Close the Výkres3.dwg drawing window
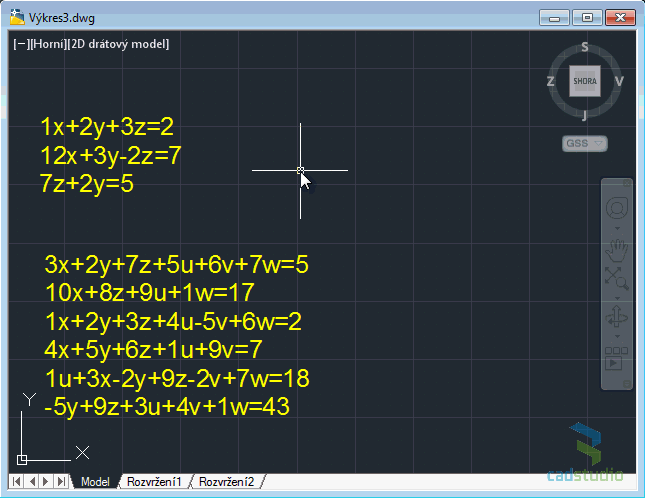The width and height of the screenshot is (645, 498). (x=620, y=18)
